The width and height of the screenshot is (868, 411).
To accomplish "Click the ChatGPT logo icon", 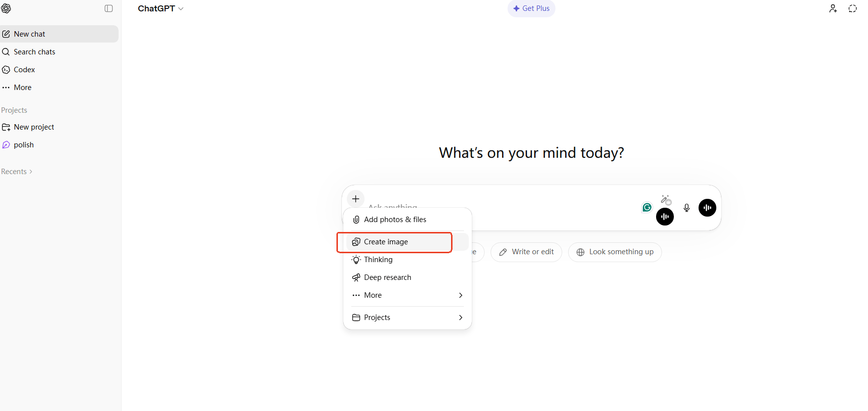I will pos(6,8).
